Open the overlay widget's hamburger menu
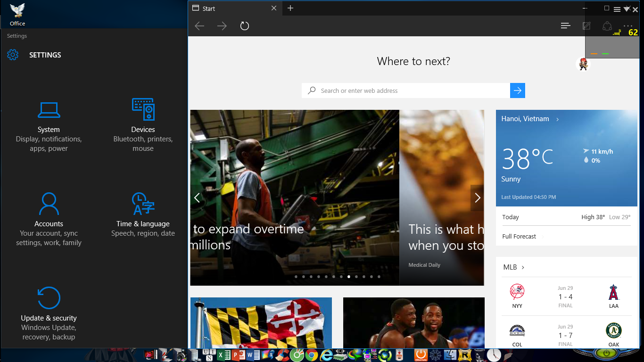The height and width of the screenshot is (362, 644). click(617, 9)
